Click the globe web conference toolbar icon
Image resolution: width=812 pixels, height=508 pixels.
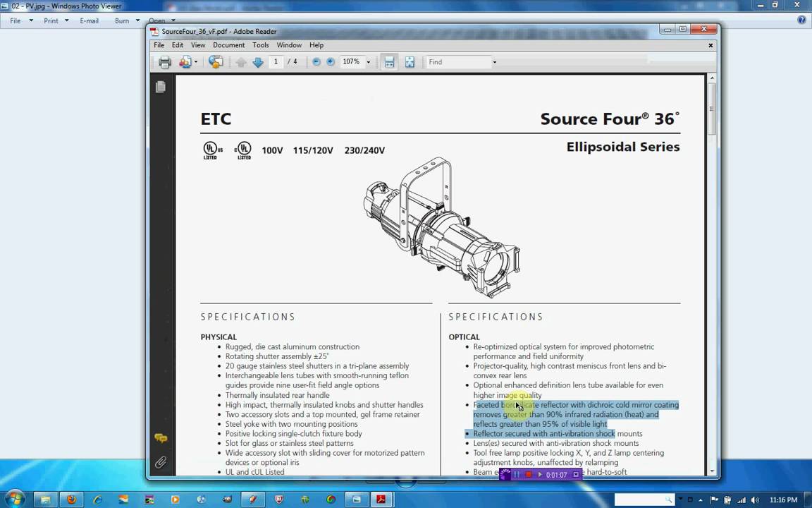point(216,62)
